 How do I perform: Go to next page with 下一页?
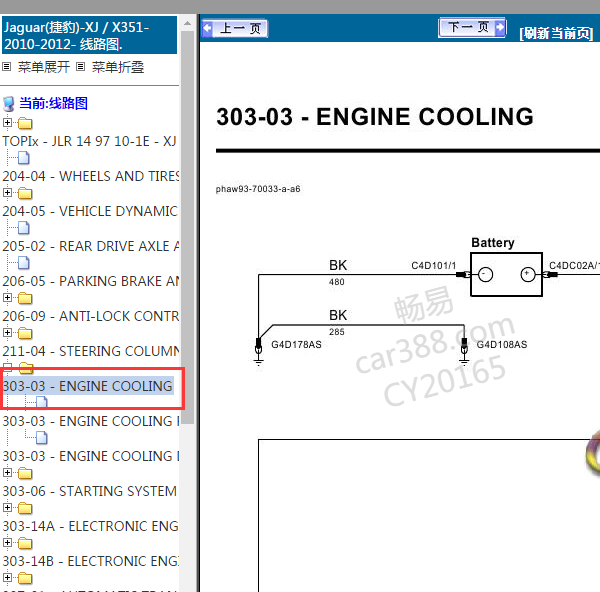472,28
